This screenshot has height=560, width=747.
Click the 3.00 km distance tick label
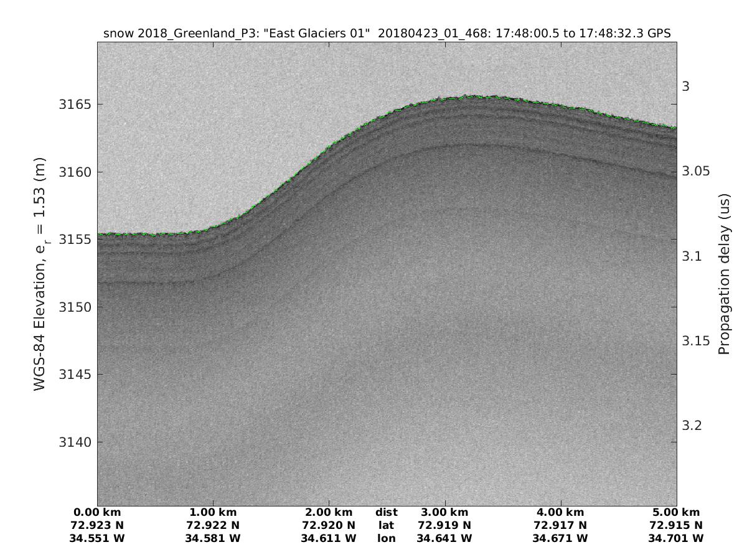coord(444,513)
